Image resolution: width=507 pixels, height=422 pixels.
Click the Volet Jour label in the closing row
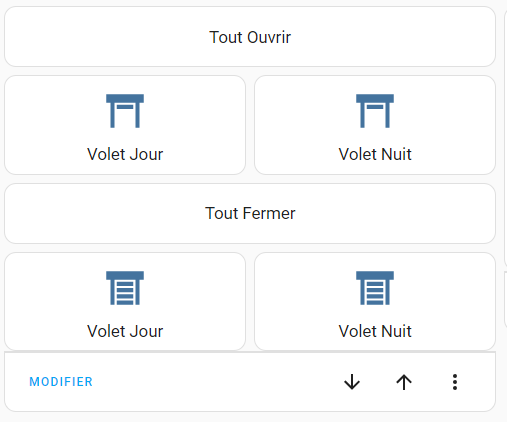125,331
